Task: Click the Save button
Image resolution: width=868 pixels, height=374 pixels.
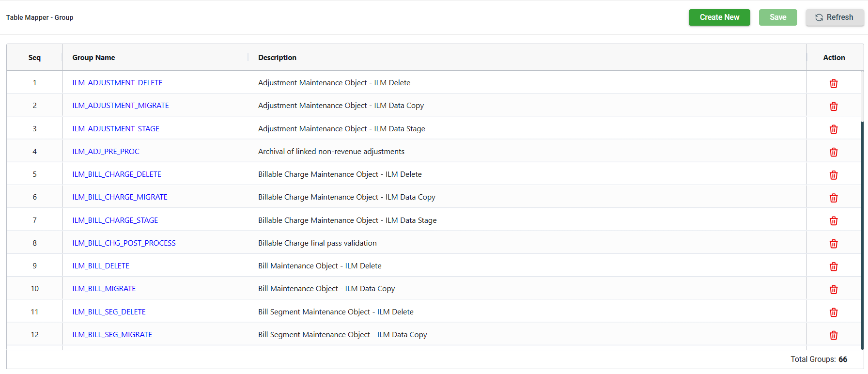Action: pos(777,17)
